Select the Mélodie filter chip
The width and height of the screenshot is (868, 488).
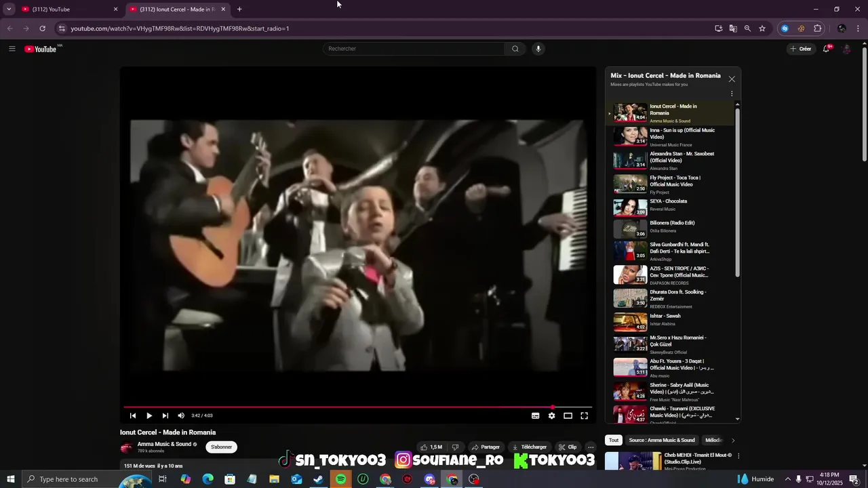pos(713,440)
